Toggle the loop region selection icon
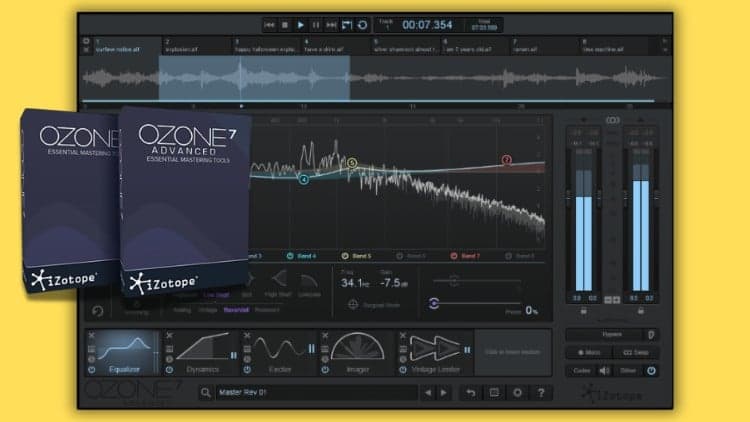The image size is (750, 422). 347,25
